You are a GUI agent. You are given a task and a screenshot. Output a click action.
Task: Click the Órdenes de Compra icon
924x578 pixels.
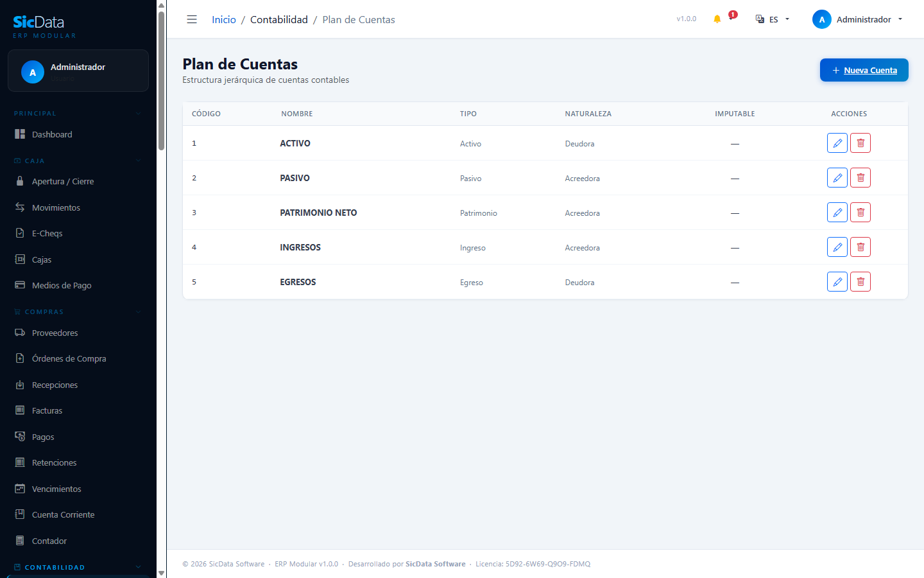point(20,358)
